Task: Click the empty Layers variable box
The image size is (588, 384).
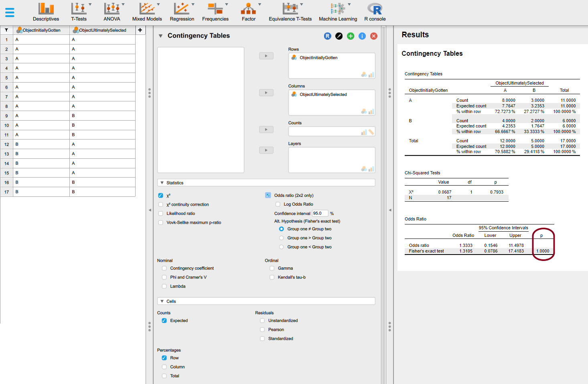Action: (332, 160)
